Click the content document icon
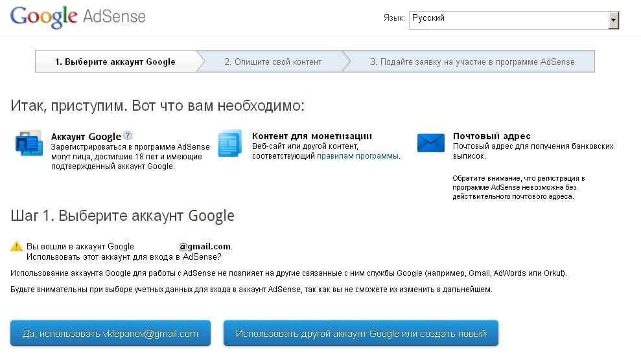 (x=229, y=143)
